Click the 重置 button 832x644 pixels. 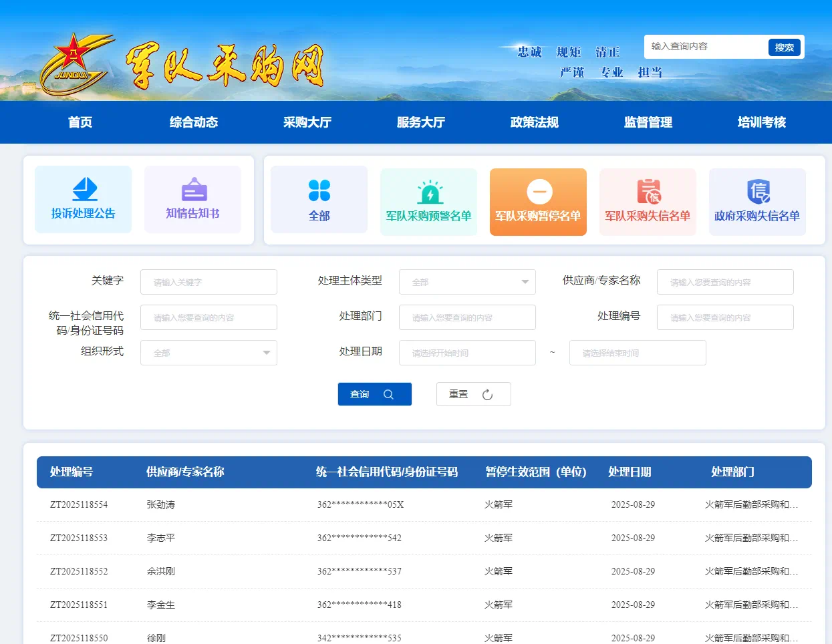473,394
